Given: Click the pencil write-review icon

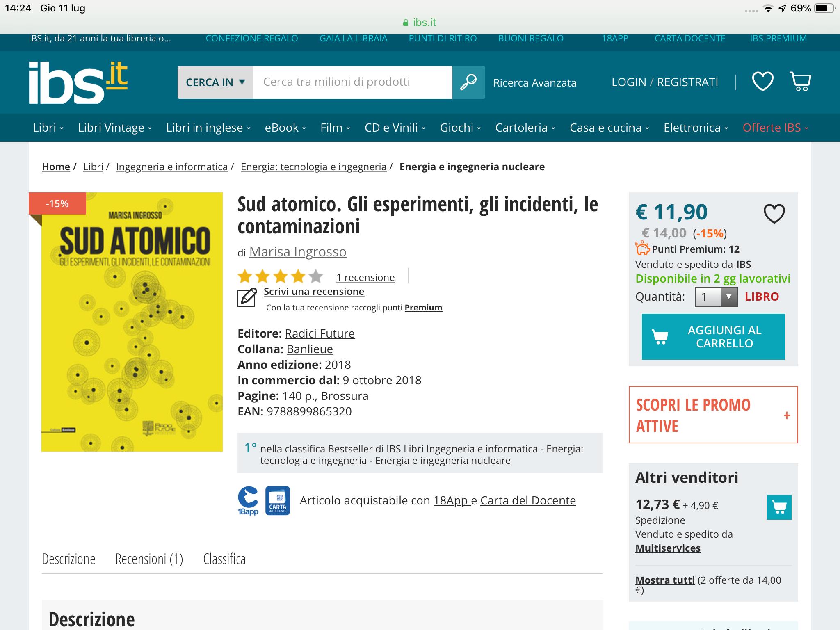Looking at the screenshot, I should point(247,297).
